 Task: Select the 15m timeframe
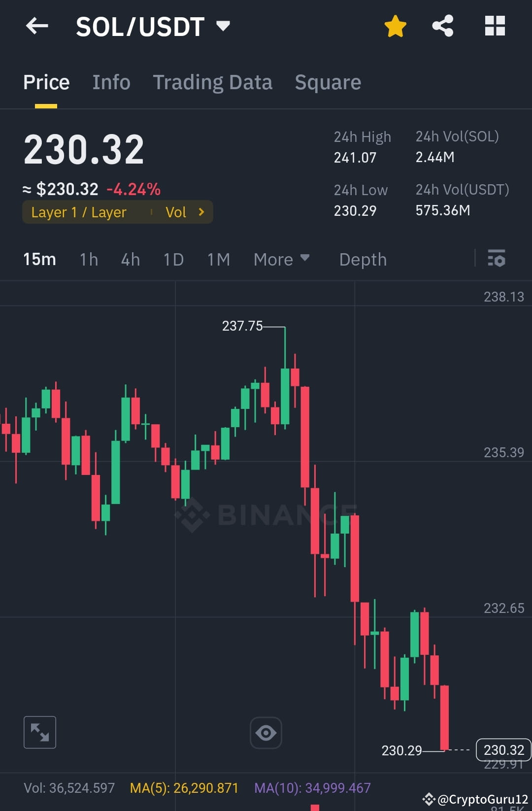pos(39,259)
